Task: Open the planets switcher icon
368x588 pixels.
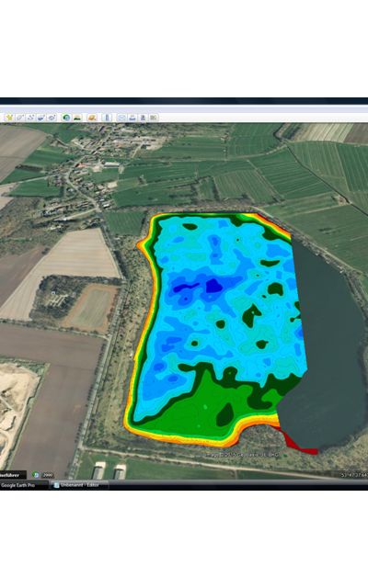Action: [x=92, y=118]
